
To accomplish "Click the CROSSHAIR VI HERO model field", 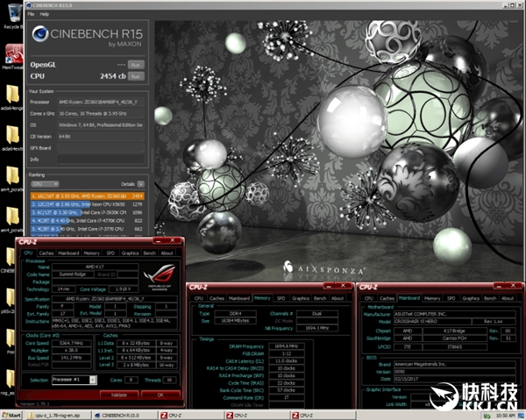I will [431, 322].
